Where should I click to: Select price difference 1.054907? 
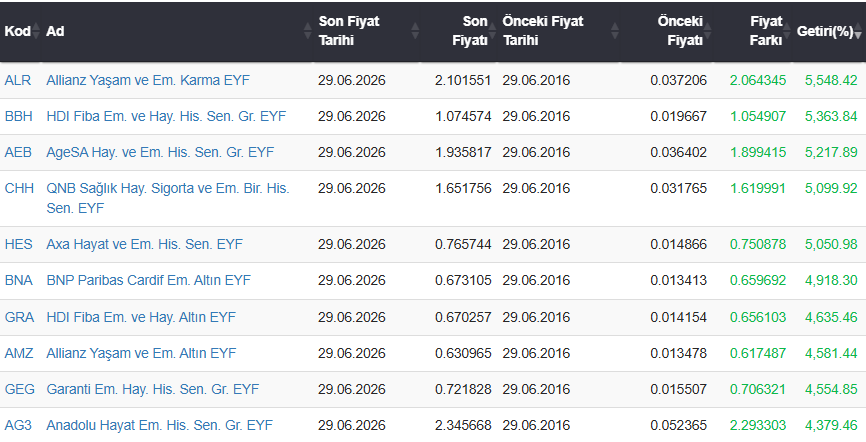point(758,116)
